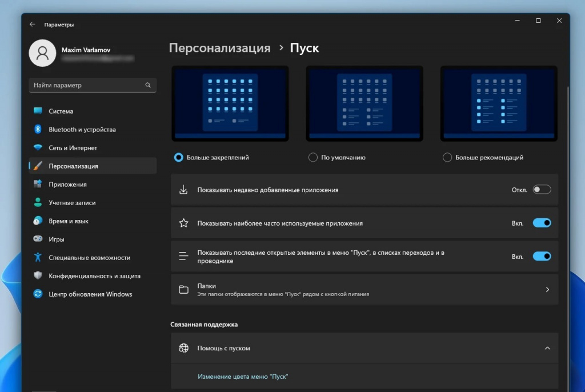This screenshot has height=392, width=585.
Task: Collapse the Помощь с пуском section
Action: pyautogui.click(x=547, y=348)
